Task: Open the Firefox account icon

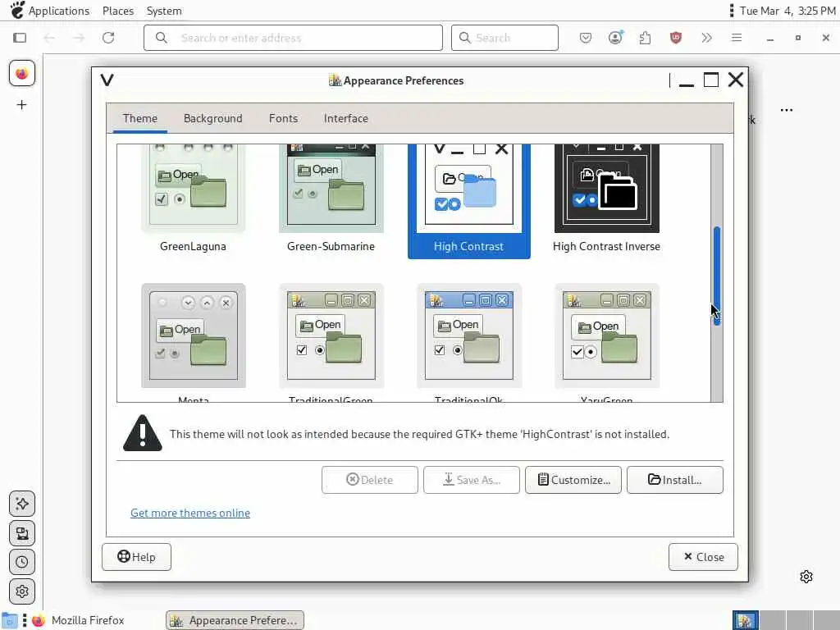Action: coord(615,38)
